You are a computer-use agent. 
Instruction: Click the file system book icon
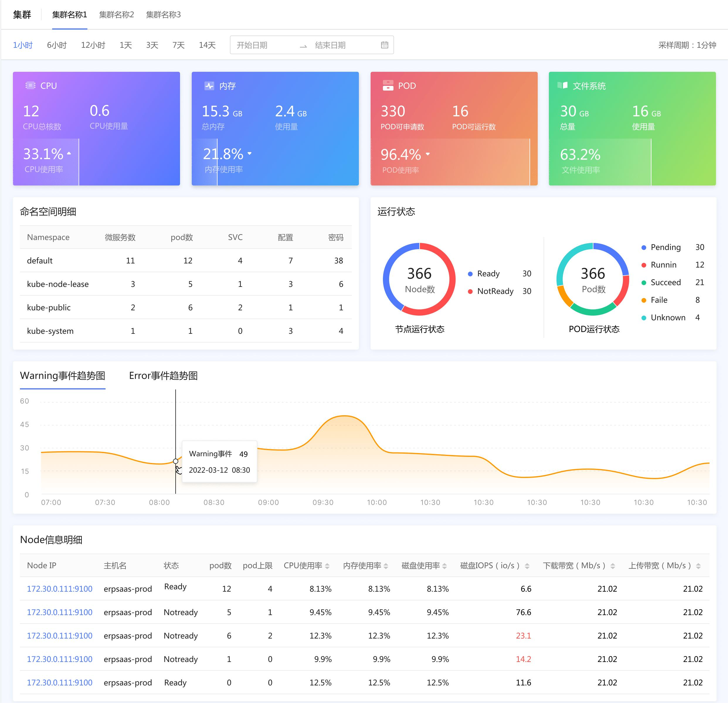pos(562,85)
